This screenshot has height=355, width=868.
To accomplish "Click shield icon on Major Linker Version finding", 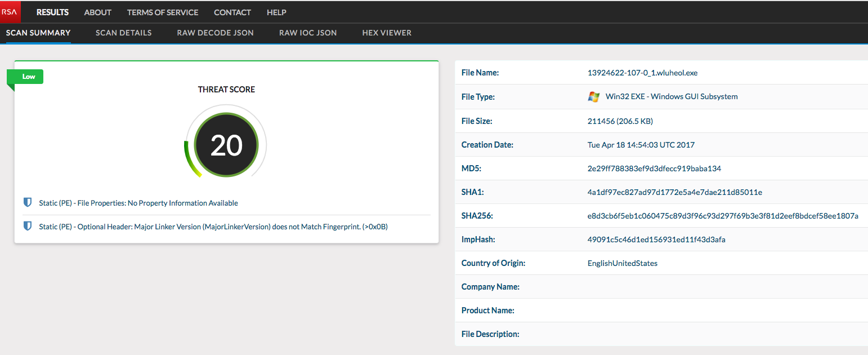I will click(28, 225).
